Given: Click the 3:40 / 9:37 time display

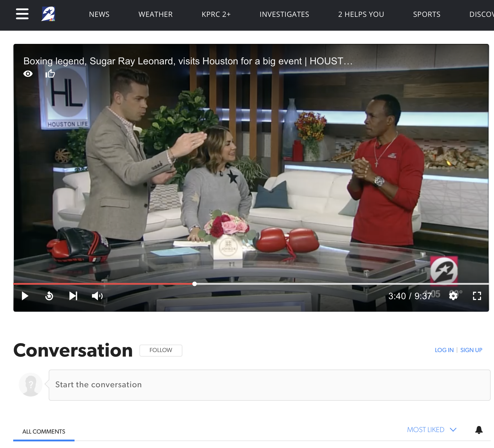Looking at the screenshot, I should [x=410, y=296].
